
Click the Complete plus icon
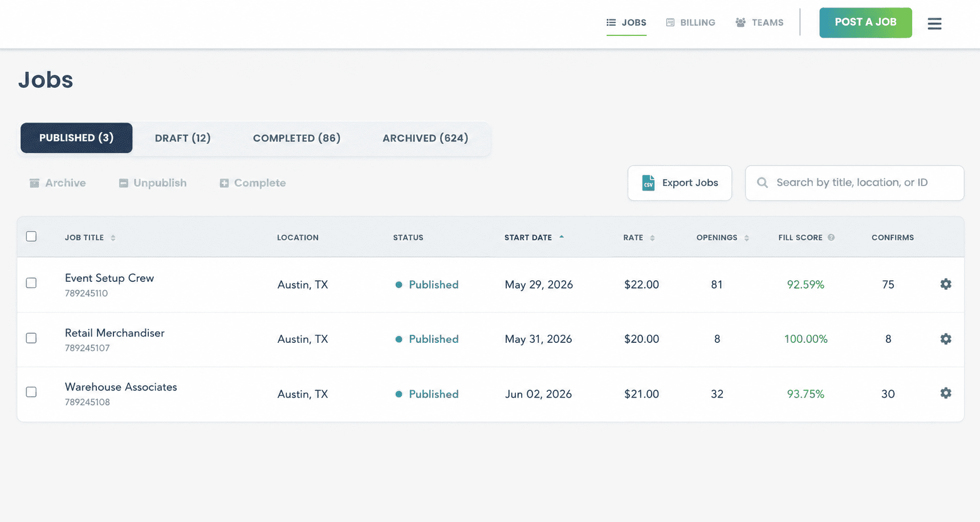coord(224,183)
